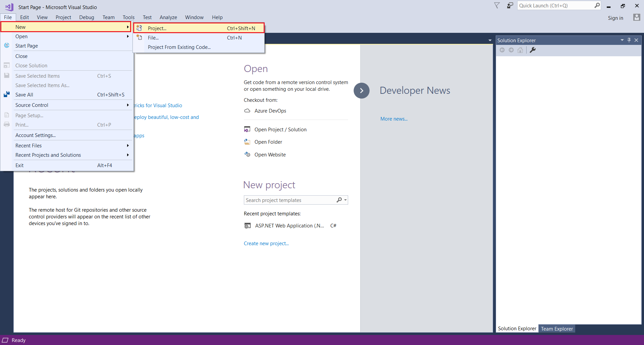644x345 pixels.
Task: Click the New Project icon in submenu
Action: (x=139, y=28)
